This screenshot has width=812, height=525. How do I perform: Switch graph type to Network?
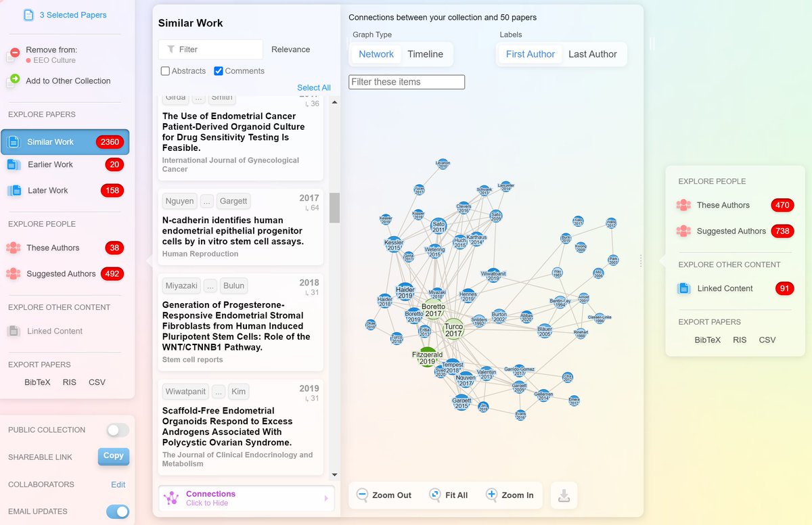(x=376, y=54)
